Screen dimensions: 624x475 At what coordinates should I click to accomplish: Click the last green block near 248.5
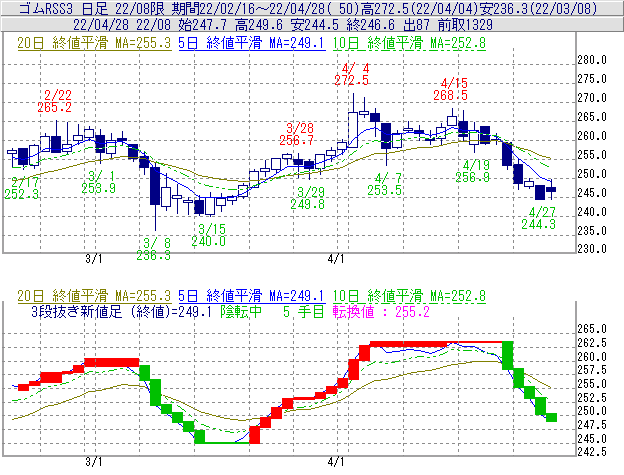point(551,417)
